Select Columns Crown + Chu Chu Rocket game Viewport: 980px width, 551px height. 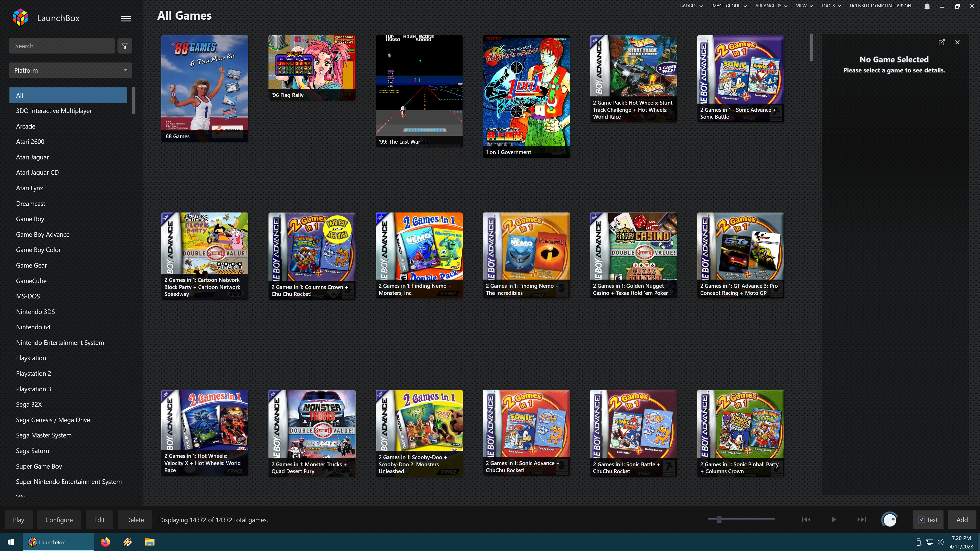coord(312,256)
